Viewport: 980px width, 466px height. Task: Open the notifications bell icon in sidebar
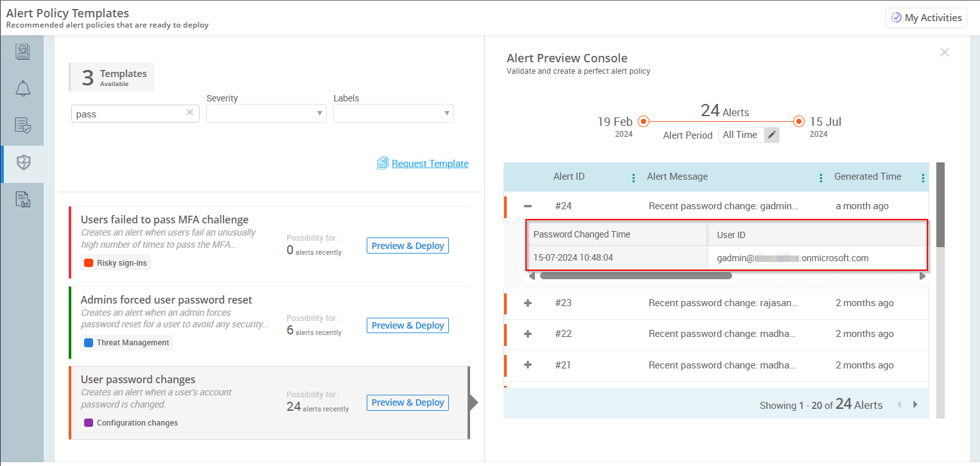point(22,89)
